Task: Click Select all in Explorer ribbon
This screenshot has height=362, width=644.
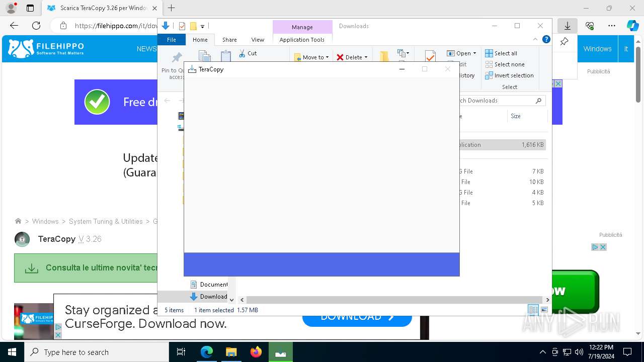Action: click(501, 53)
